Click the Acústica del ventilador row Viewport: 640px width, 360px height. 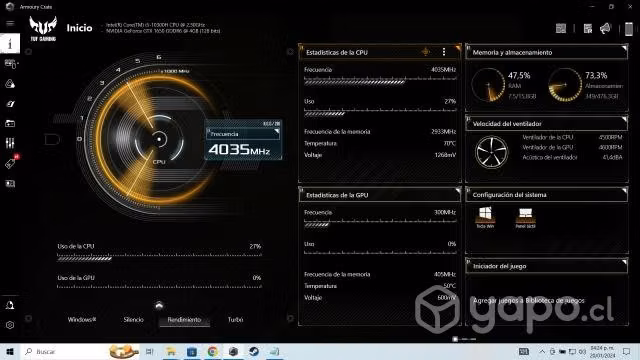pyautogui.click(x=572, y=157)
